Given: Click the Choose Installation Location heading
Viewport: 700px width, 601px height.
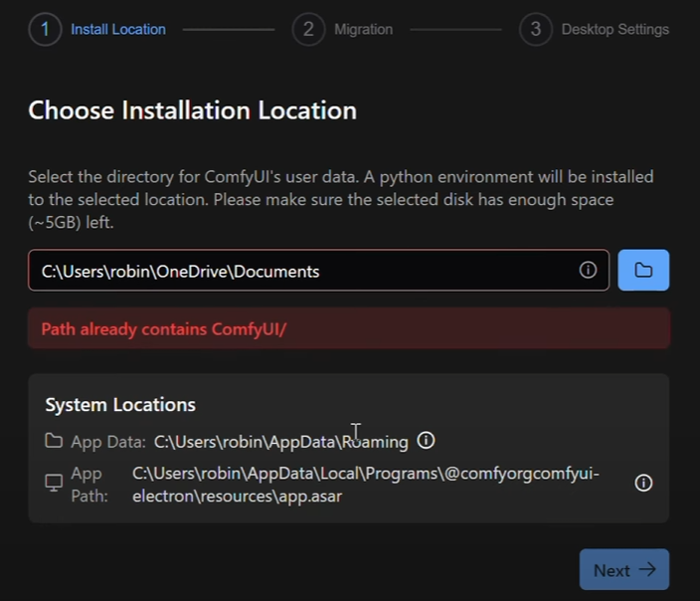Looking at the screenshot, I should [x=192, y=110].
